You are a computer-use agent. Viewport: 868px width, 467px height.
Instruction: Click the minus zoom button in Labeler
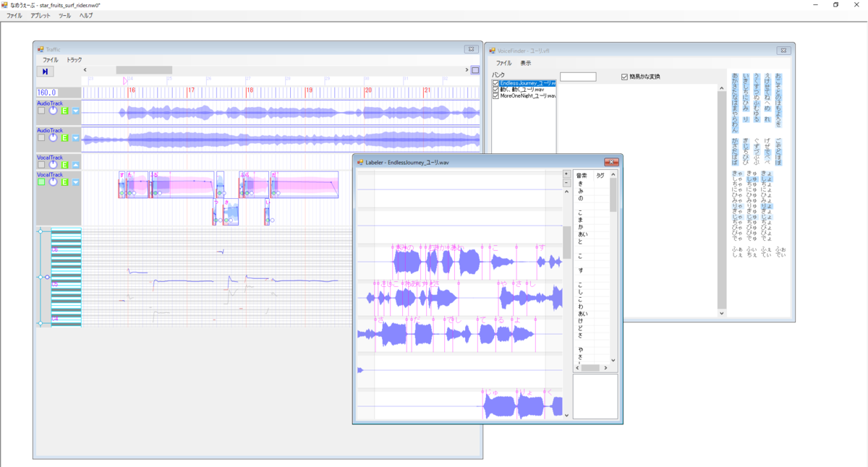[x=566, y=183]
